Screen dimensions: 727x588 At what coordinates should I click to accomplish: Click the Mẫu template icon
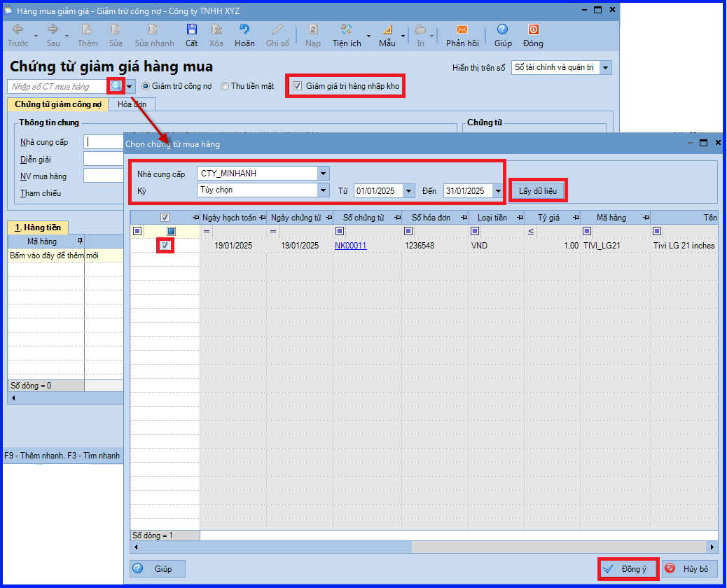(x=387, y=30)
